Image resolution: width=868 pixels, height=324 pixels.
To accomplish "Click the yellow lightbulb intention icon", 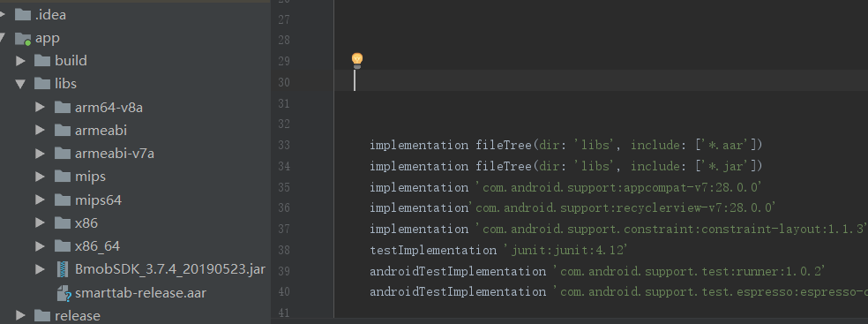I will 357,60.
